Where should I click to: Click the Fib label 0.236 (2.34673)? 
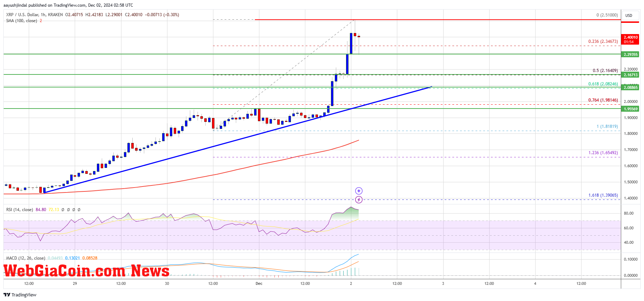pos(603,41)
